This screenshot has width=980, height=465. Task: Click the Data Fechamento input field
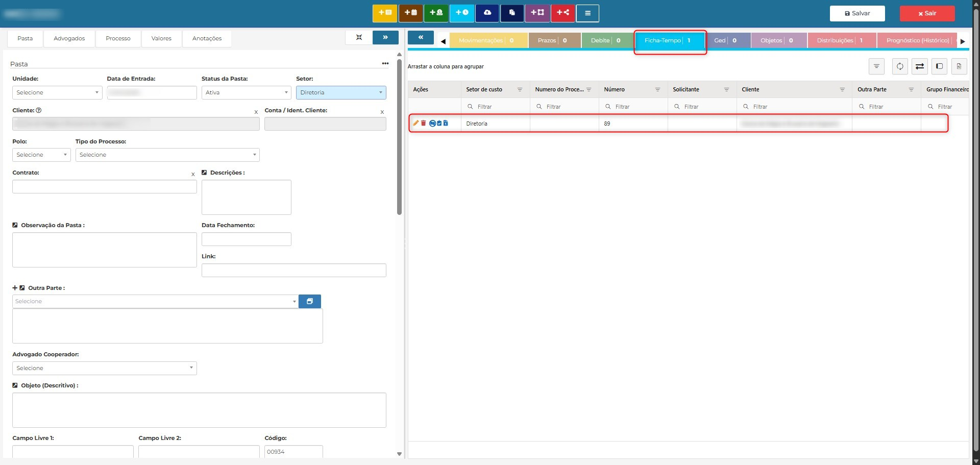tap(247, 239)
